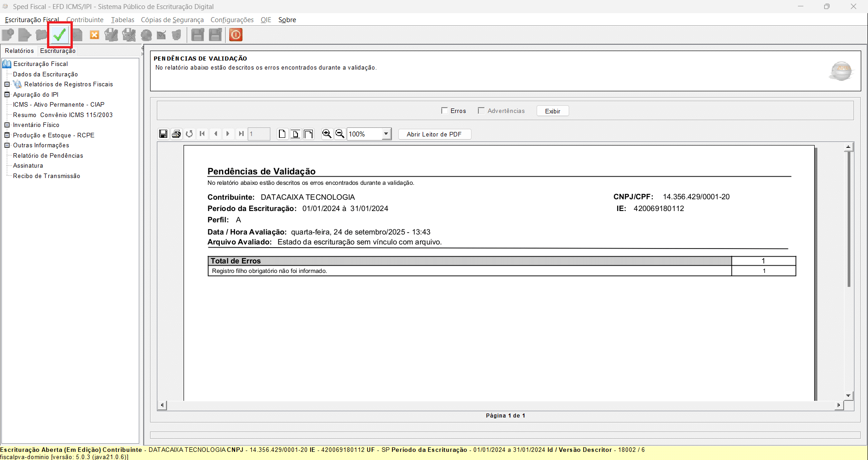Zoom out of the report
The height and width of the screenshot is (460, 868).
pyautogui.click(x=340, y=134)
